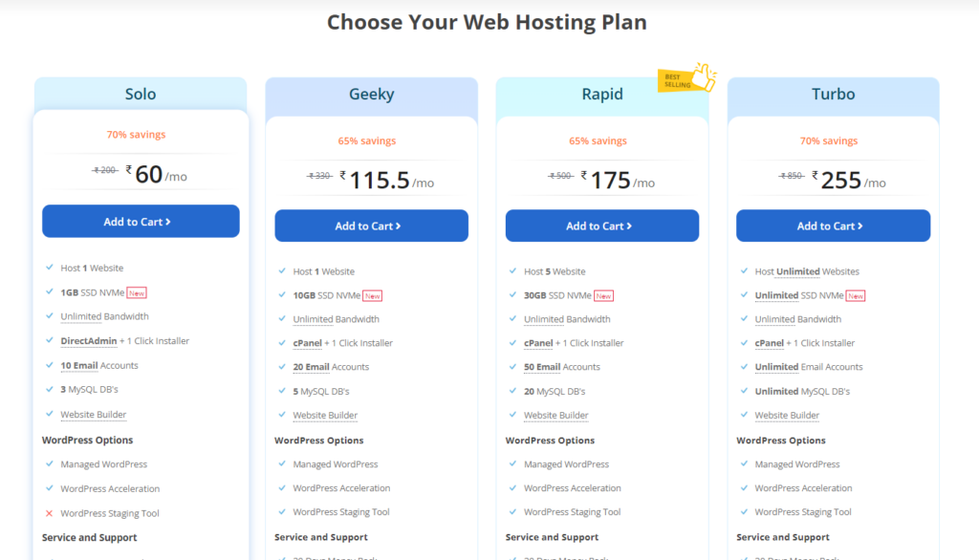979x560 pixels.
Task: Open the Website Builder link in Solo plan
Action: tap(93, 414)
